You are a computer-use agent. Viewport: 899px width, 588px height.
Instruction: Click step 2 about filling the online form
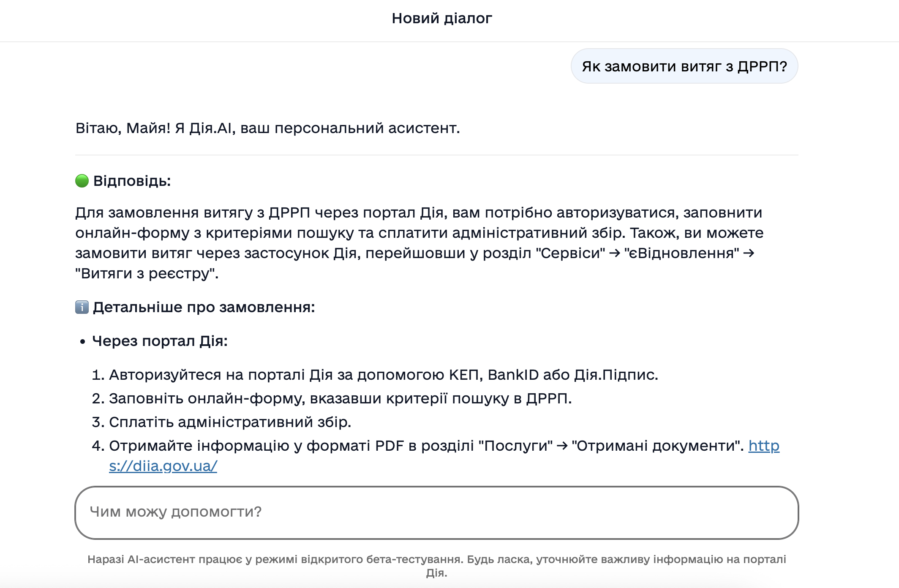click(x=340, y=398)
